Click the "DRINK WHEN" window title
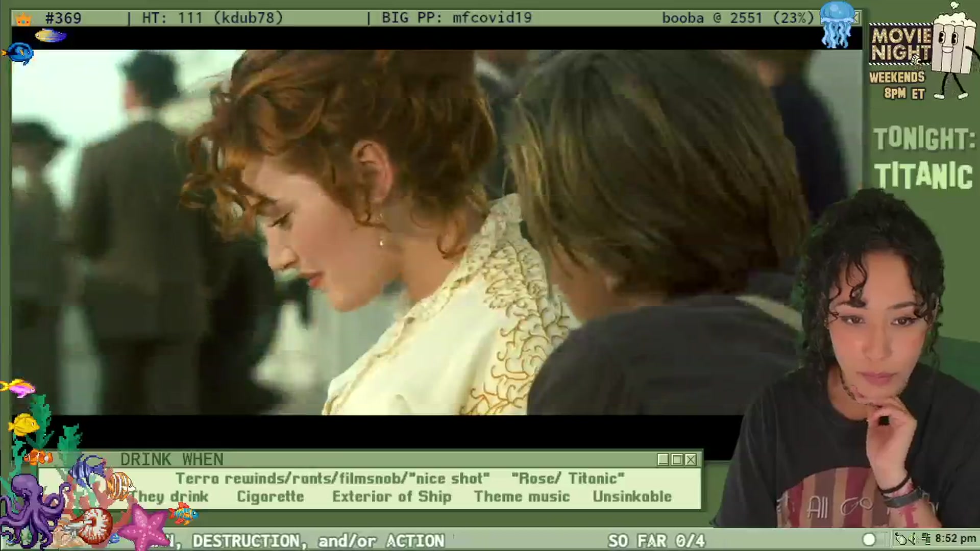Screen dimensions: 980x551 tap(172, 460)
